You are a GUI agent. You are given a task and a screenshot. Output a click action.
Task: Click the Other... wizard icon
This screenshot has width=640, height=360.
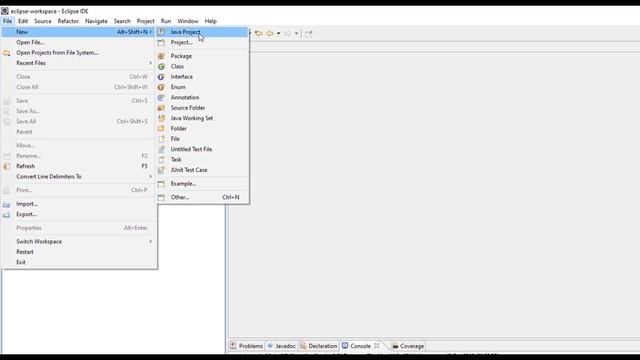coord(161,197)
